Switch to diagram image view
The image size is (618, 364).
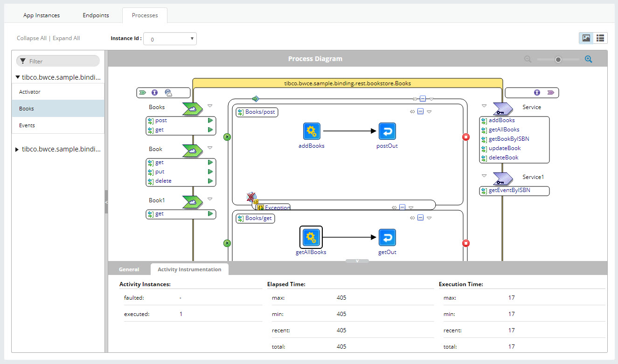pyautogui.click(x=586, y=38)
